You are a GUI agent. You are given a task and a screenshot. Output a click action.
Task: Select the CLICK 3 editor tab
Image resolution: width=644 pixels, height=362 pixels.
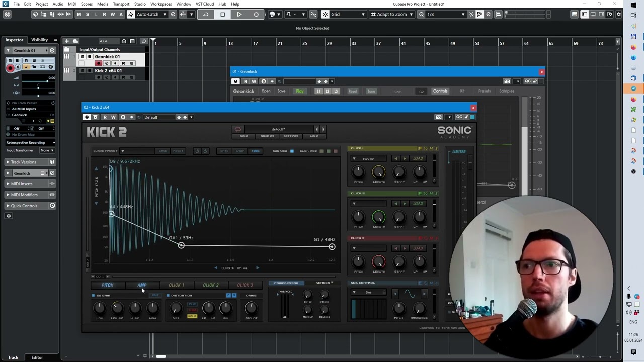pyautogui.click(x=245, y=285)
